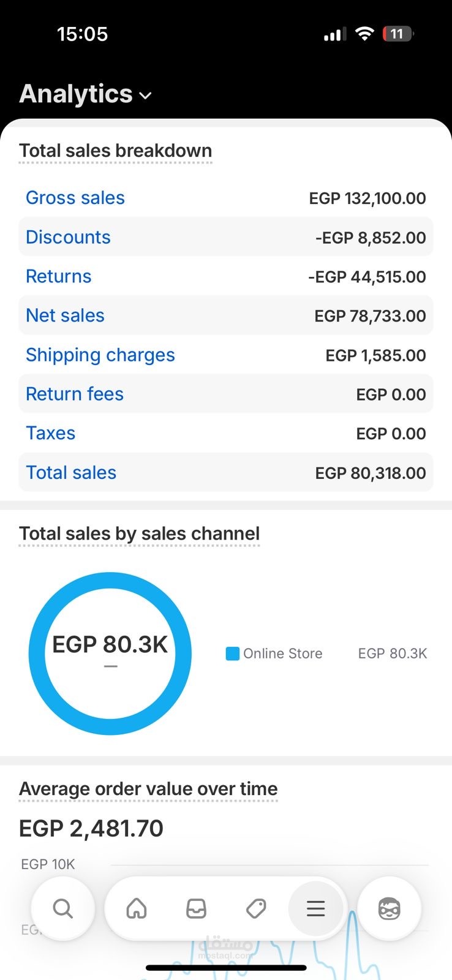Open Average order value over time heading
Image resolution: width=452 pixels, height=980 pixels.
[x=148, y=789]
